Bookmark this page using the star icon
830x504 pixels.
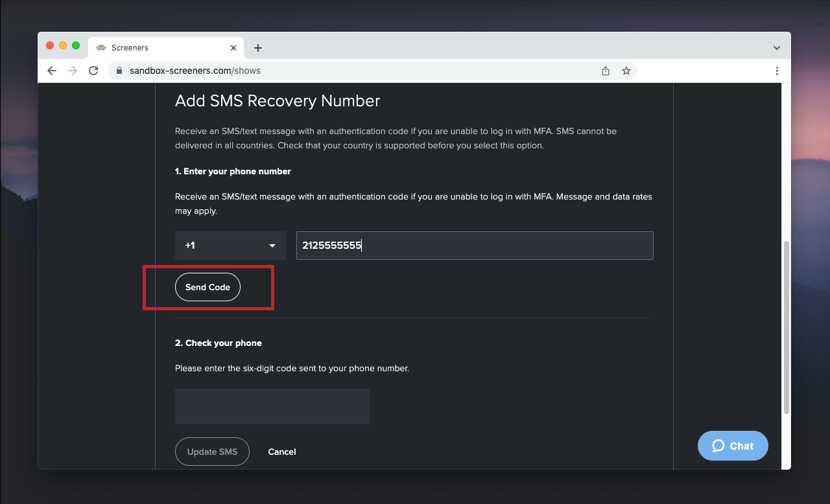pos(626,71)
